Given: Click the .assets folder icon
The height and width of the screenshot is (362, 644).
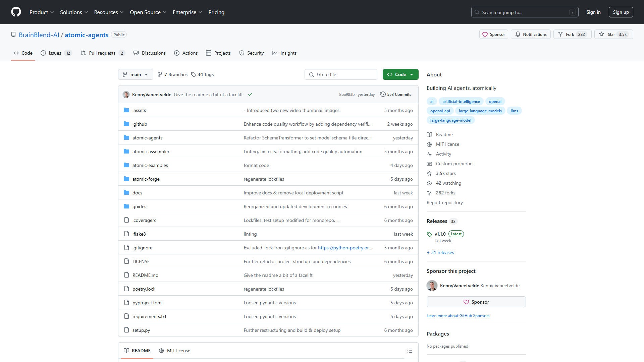Looking at the screenshot, I should pyautogui.click(x=126, y=110).
